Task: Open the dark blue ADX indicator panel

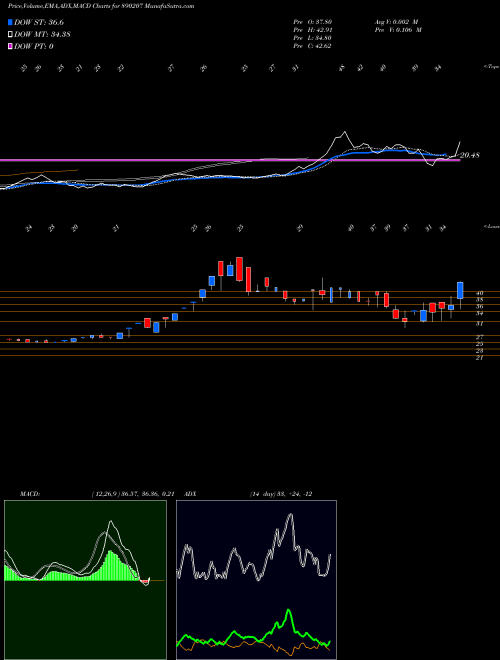Action: click(x=256, y=580)
